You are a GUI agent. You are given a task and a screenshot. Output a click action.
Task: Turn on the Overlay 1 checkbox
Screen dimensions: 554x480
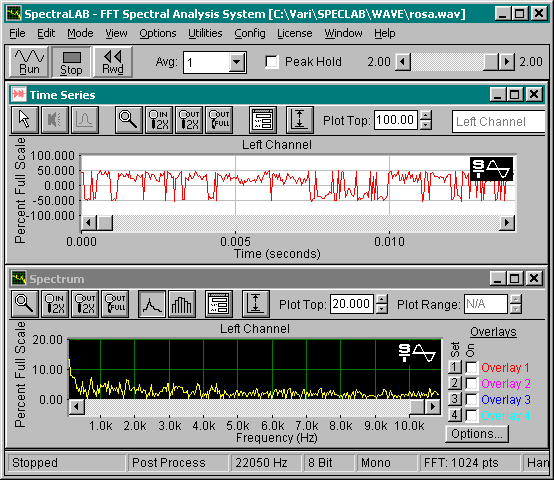472,367
